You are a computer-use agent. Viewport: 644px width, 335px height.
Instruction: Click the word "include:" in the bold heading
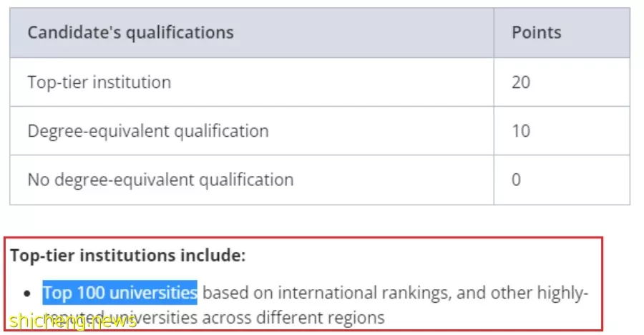(x=213, y=256)
